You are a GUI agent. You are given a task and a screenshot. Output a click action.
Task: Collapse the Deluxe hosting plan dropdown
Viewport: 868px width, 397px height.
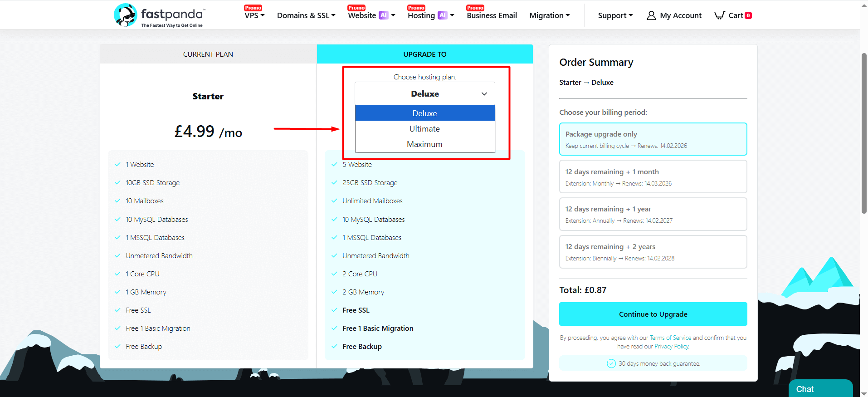(x=424, y=94)
